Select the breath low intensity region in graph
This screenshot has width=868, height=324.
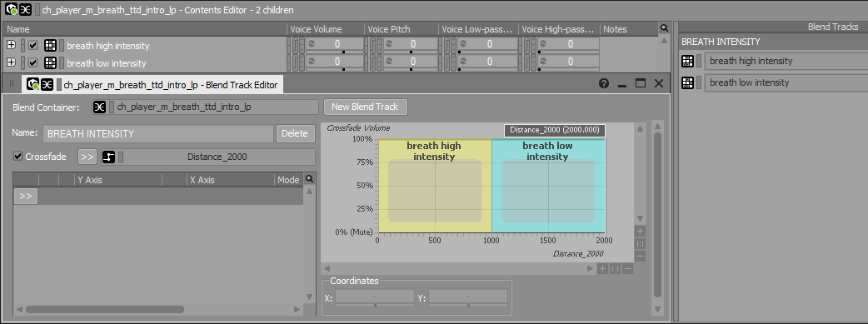[x=548, y=186]
